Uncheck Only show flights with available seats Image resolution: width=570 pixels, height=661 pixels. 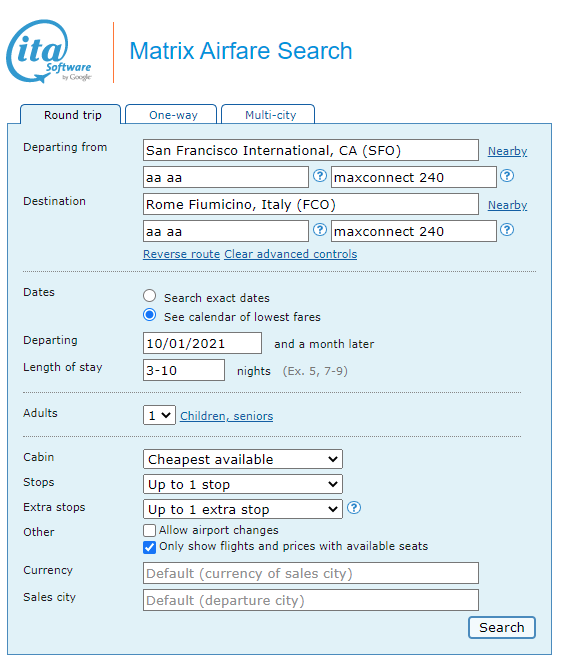[x=149, y=547]
